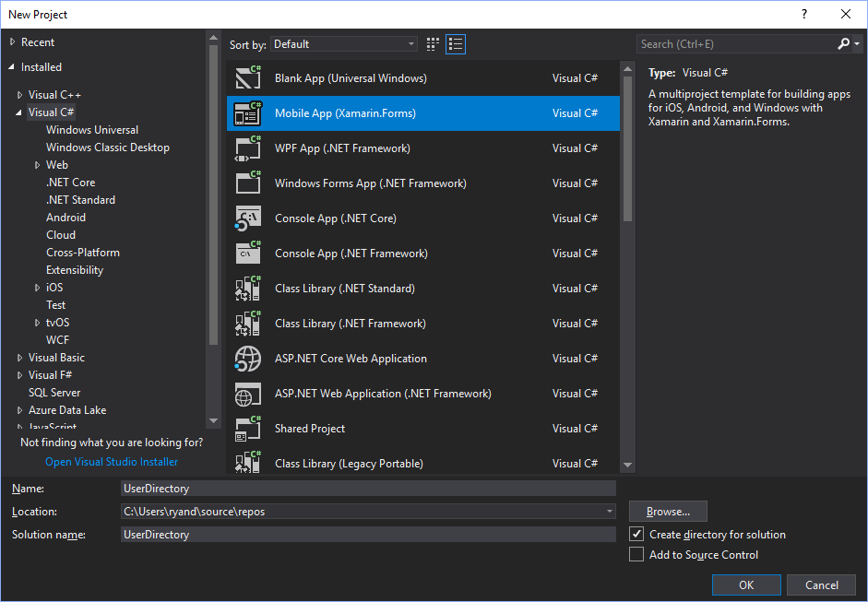Expand the Web subcategory arrow
The height and width of the screenshot is (602, 868).
click(38, 165)
